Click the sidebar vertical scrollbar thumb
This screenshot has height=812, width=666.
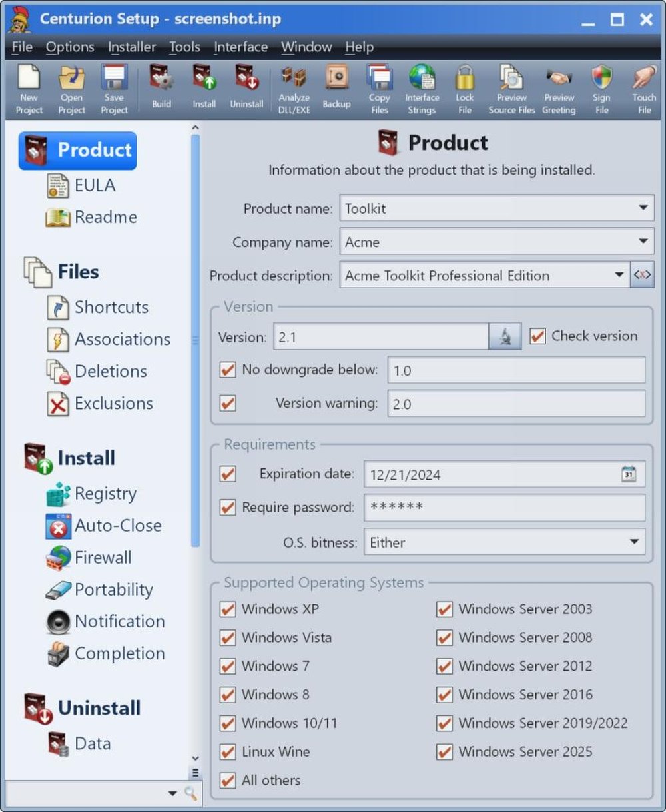pyautogui.click(x=195, y=340)
